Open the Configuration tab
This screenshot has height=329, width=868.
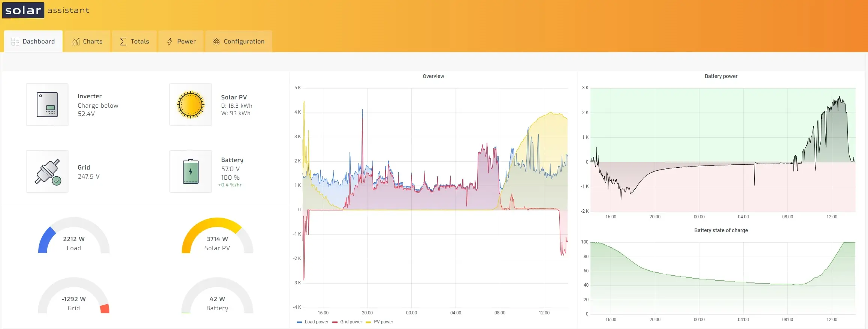[x=239, y=41]
